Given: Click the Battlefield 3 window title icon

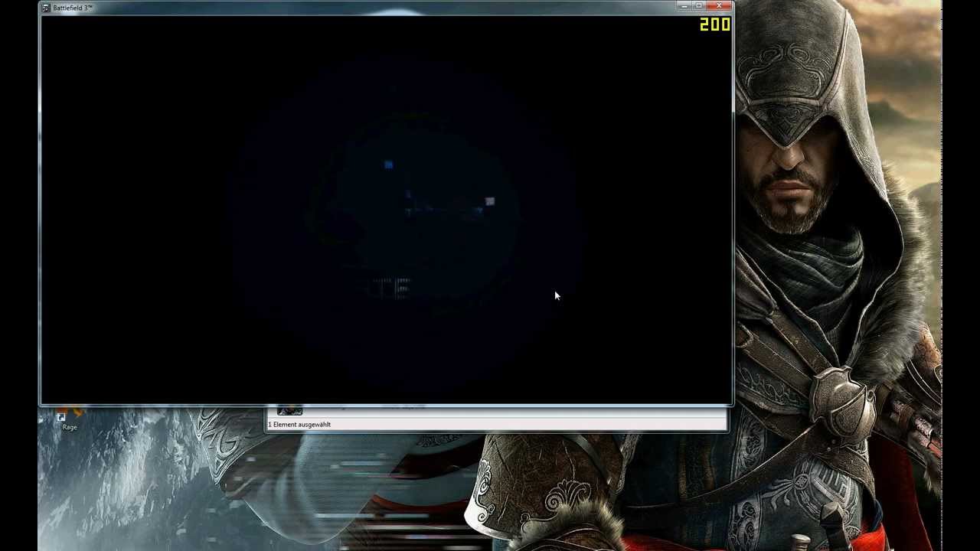Looking at the screenshot, I should coord(47,8).
